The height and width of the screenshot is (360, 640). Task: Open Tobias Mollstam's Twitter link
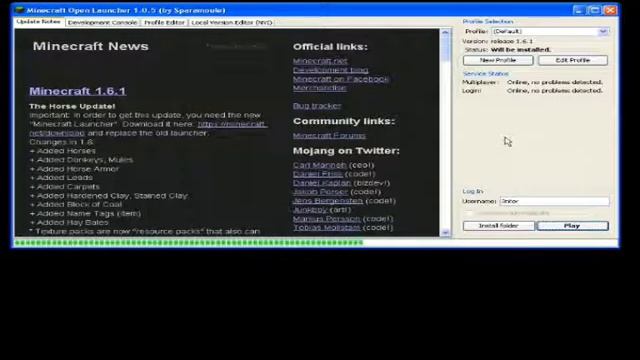click(x=327, y=228)
